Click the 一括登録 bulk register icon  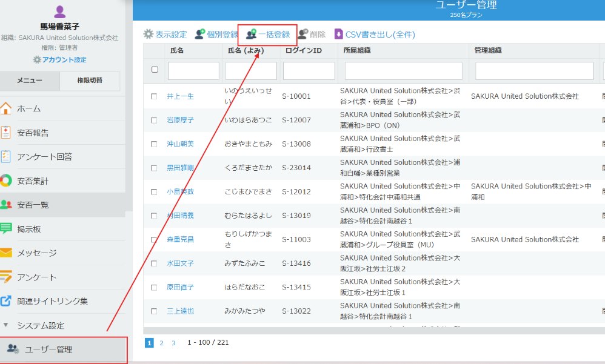pyautogui.click(x=251, y=35)
